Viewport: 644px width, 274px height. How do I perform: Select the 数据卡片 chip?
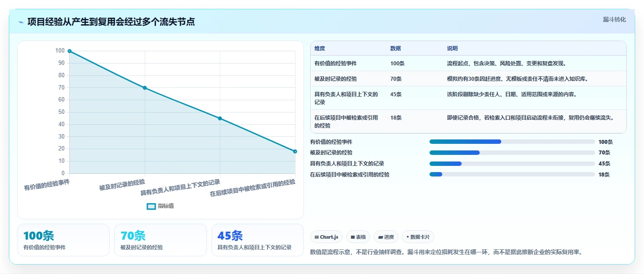pos(418,237)
